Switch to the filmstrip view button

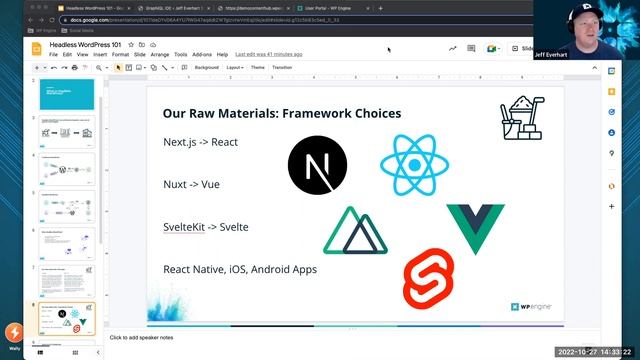coord(40,352)
